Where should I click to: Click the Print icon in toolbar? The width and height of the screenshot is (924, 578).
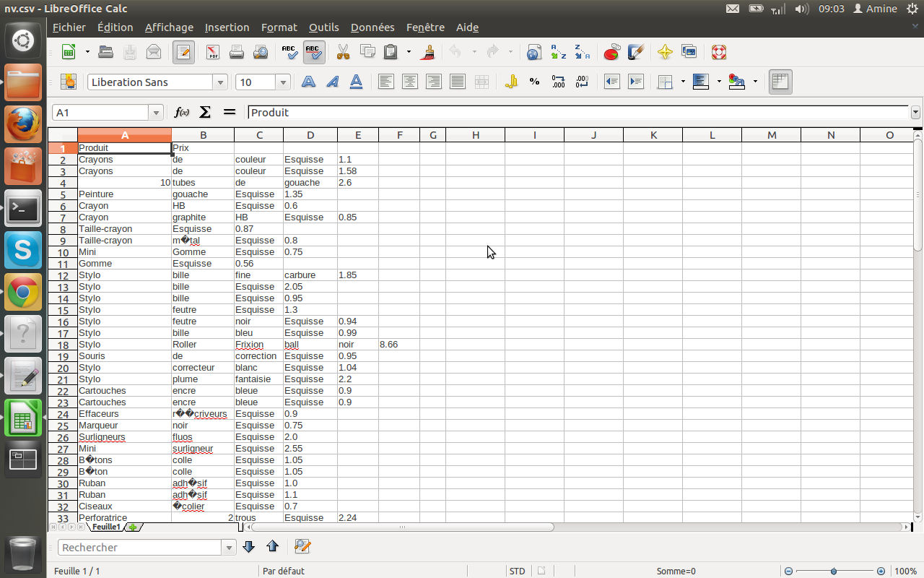237,52
